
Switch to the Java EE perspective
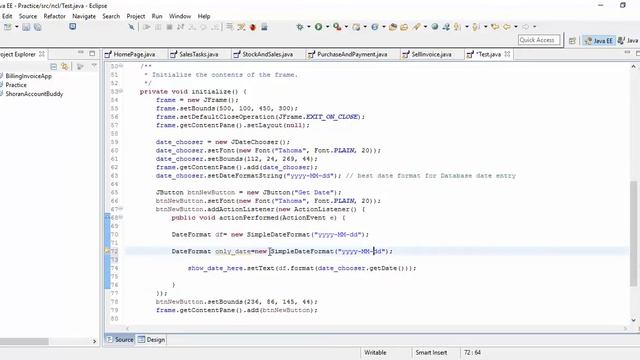tap(599, 40)
